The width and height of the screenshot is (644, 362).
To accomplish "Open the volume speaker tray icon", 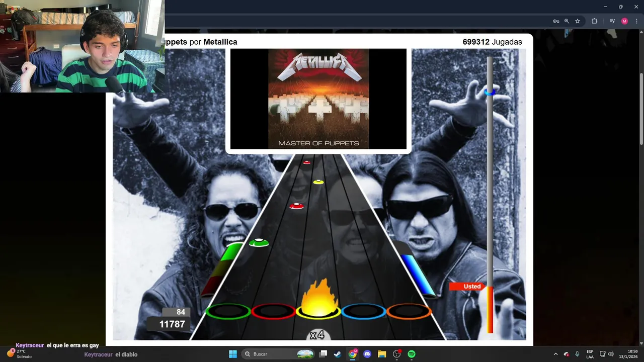I will 611,354.
